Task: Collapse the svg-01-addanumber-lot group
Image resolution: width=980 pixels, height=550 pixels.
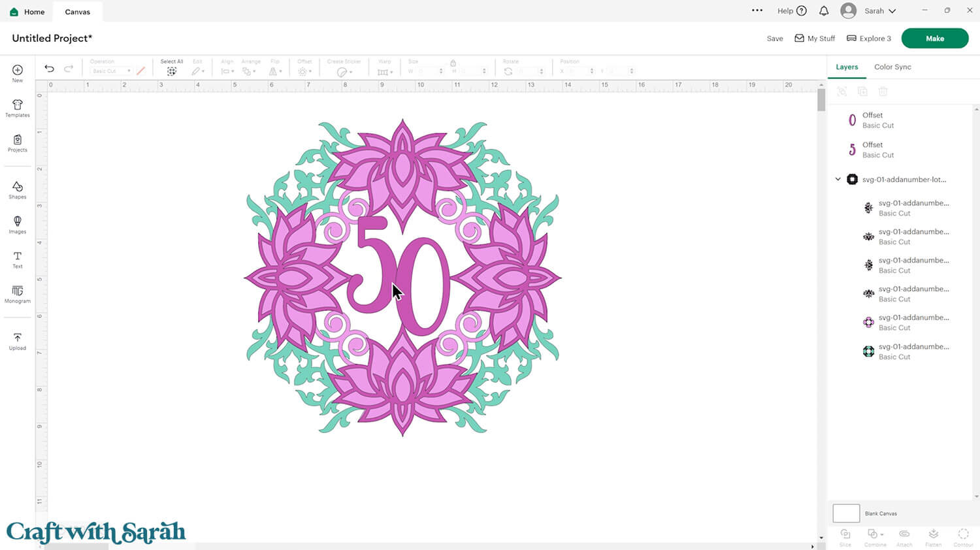Action: click(838, 179)
